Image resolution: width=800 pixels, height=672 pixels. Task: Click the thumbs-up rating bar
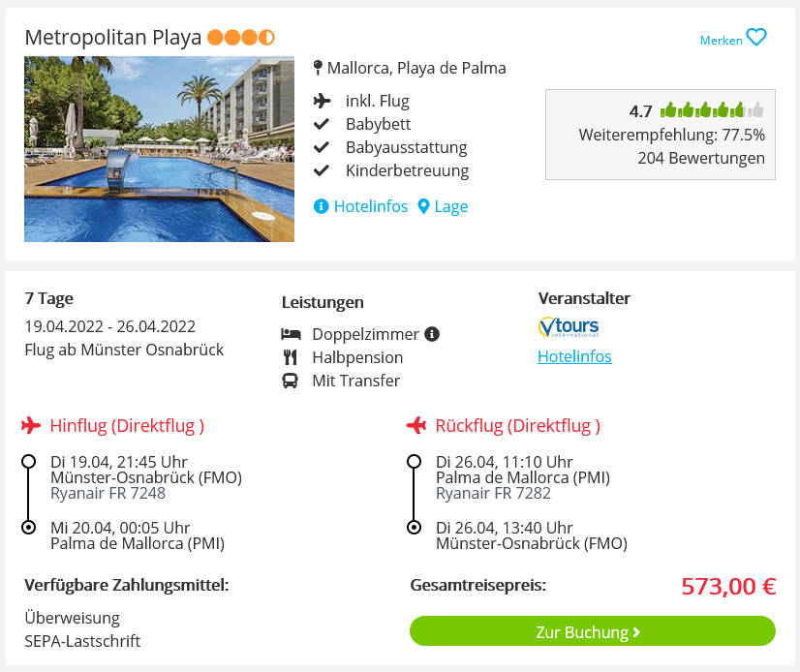pos(712,109)
